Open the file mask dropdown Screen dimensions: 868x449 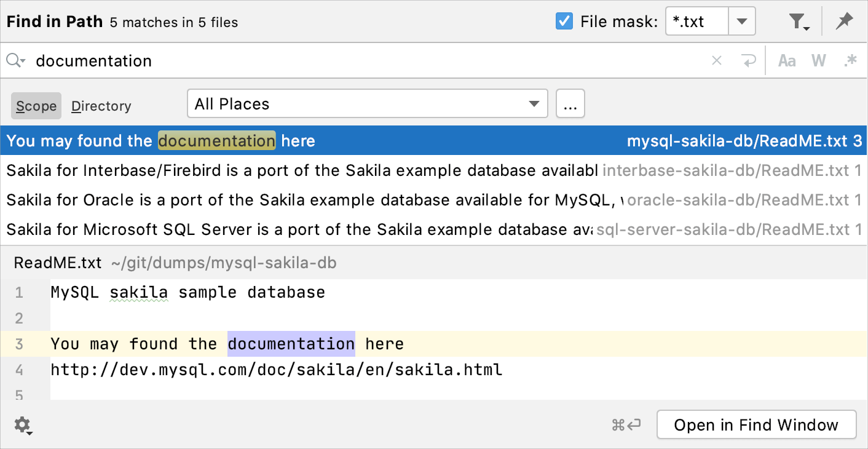742,20
